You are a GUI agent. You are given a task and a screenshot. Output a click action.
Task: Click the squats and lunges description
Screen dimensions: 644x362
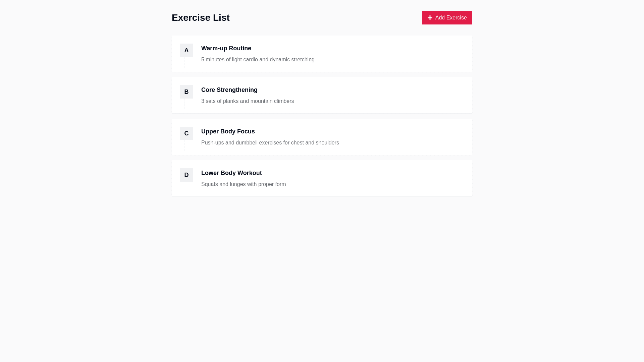(x=244, y=184)
